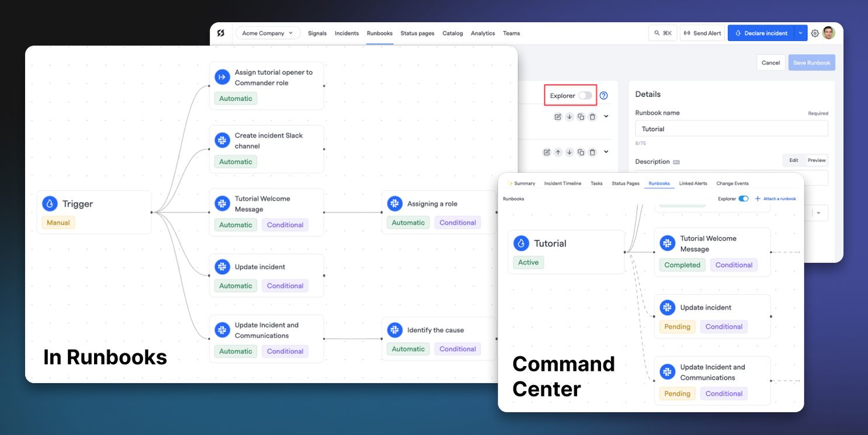Screen dimensions: 868x435
Task: Click duplicate icon in first step row
Action: point(581,117)
